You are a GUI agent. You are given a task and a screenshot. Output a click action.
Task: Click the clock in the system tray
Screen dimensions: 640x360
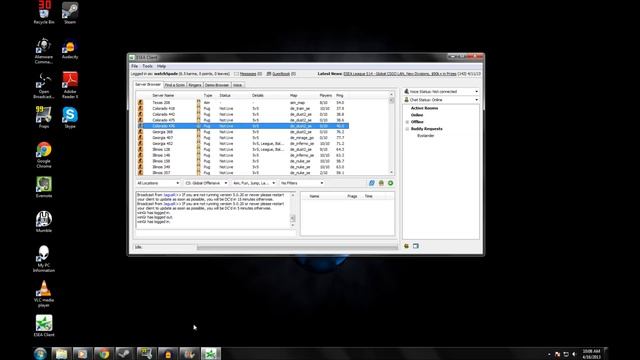coord(591,354)
